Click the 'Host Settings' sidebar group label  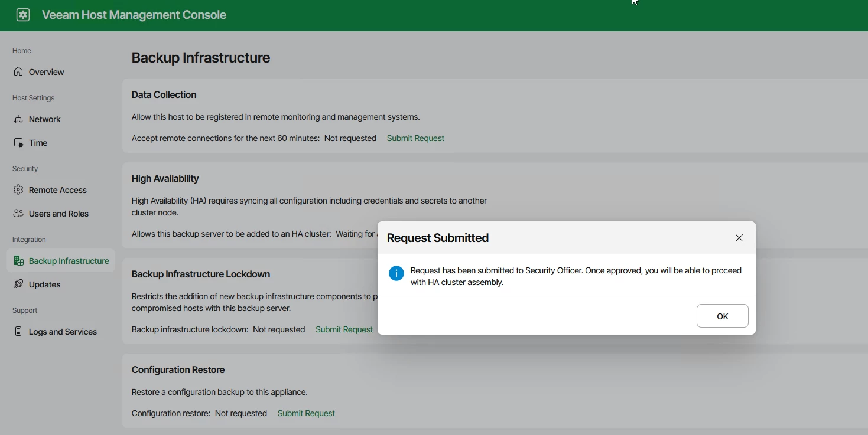pos(34,98)
